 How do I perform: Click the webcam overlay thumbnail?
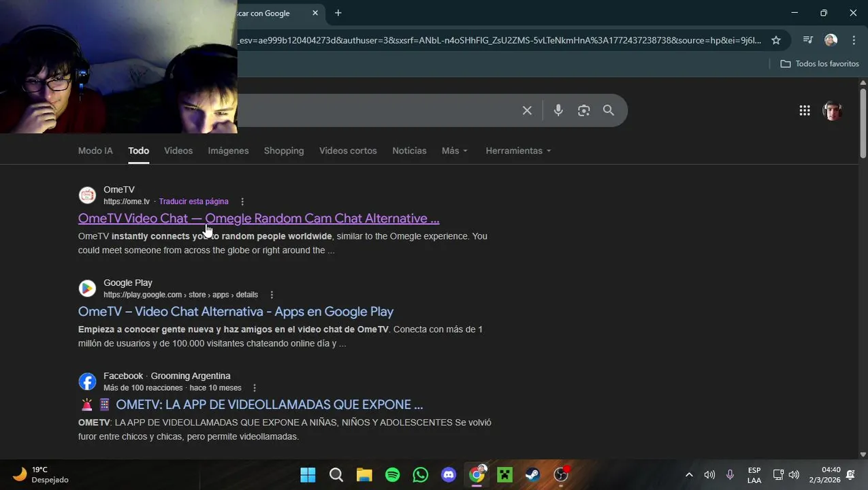click(118, 67)
